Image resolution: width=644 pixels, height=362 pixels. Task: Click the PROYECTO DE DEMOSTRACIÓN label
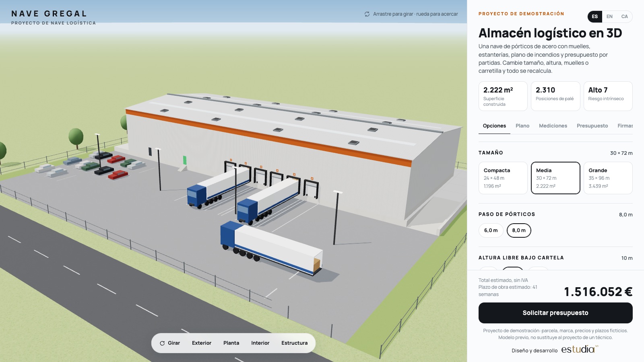click(x=521, y=14)
